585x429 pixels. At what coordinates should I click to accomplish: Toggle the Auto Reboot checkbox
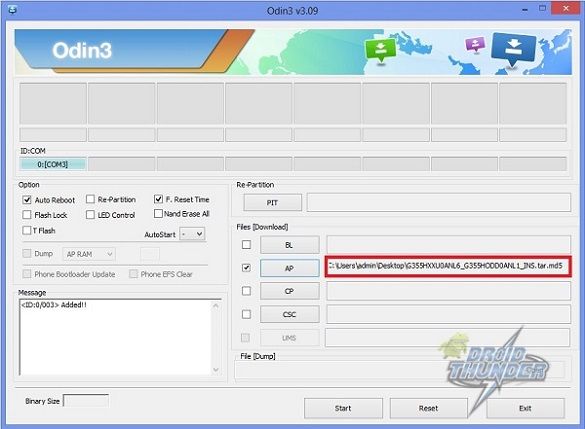tap(27, 200)
